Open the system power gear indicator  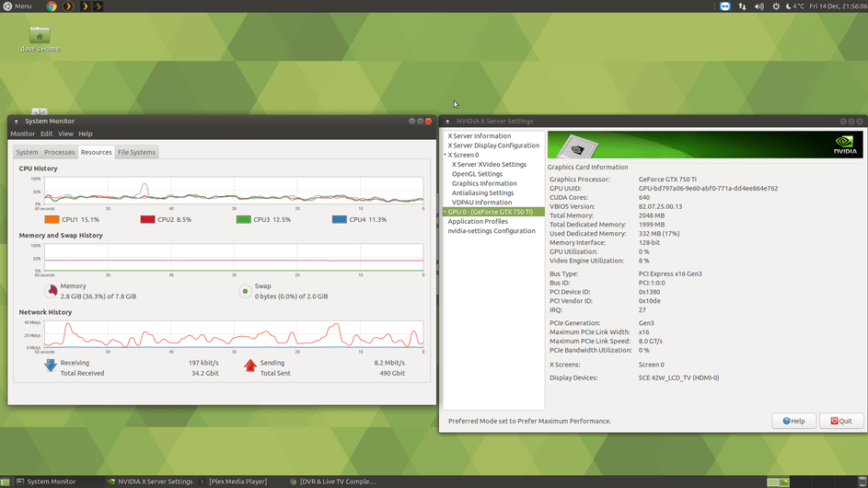[776, 6]
